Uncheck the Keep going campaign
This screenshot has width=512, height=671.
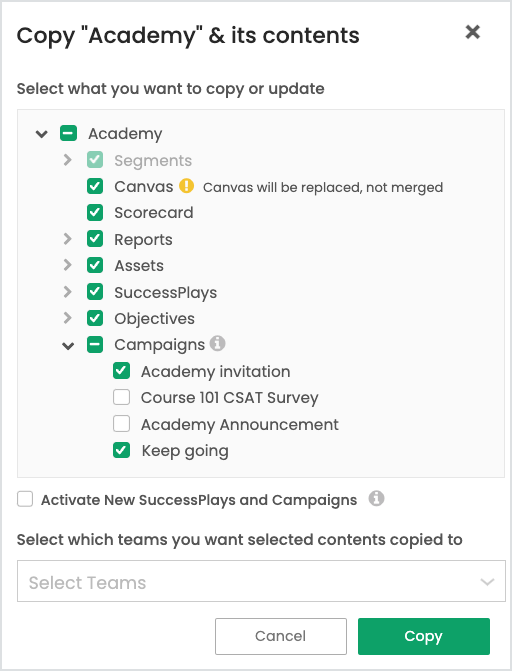[122, 450]
